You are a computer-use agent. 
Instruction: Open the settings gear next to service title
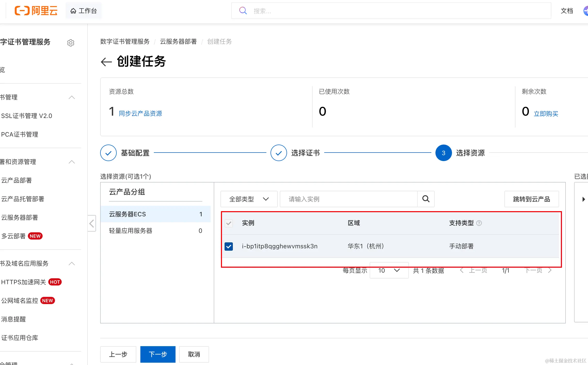tap(71, 43)
